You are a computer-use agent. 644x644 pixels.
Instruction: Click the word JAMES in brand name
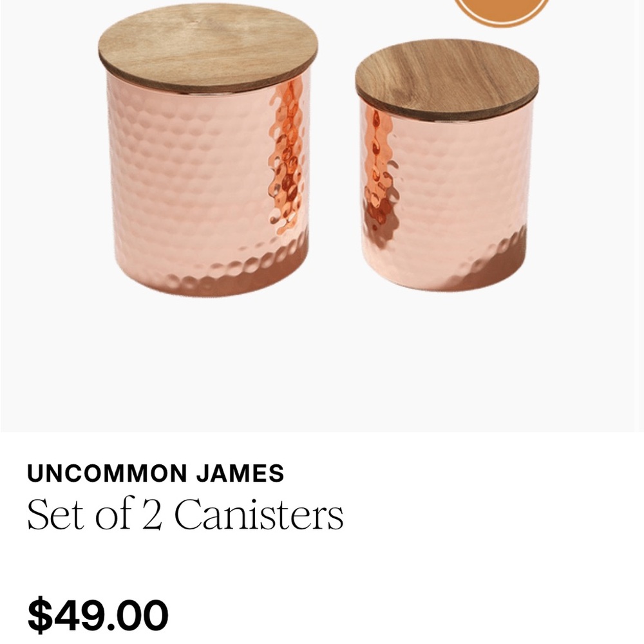[240, 473]
